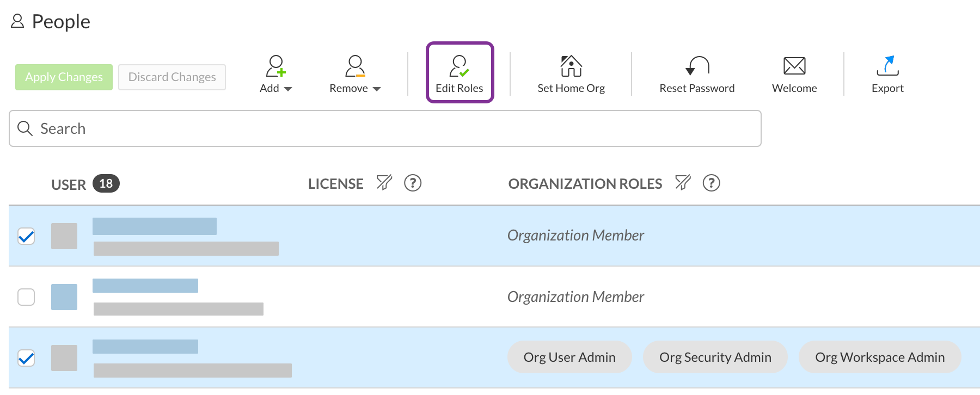Click the second user's blue avatar thumbnail
This screenshot has width=980, height=395.
point(64,297)
